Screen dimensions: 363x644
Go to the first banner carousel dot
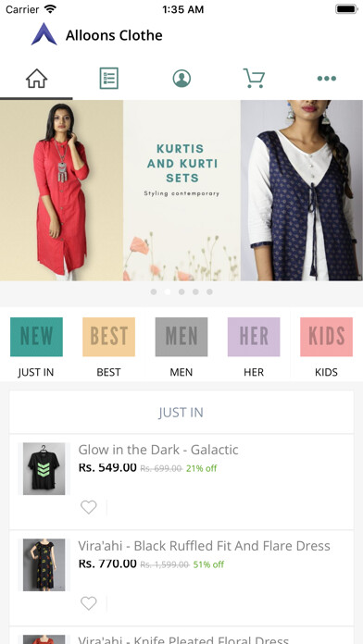154,291
